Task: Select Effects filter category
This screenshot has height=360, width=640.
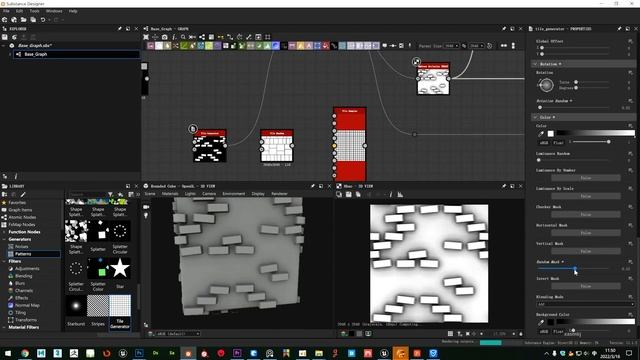Action: tap(21, 298)
